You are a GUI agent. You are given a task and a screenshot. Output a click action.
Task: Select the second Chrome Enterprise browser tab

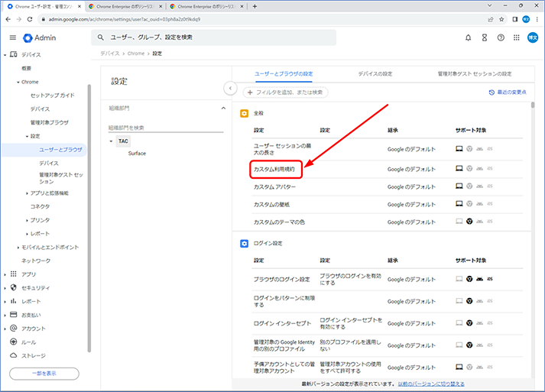point(125,6)
